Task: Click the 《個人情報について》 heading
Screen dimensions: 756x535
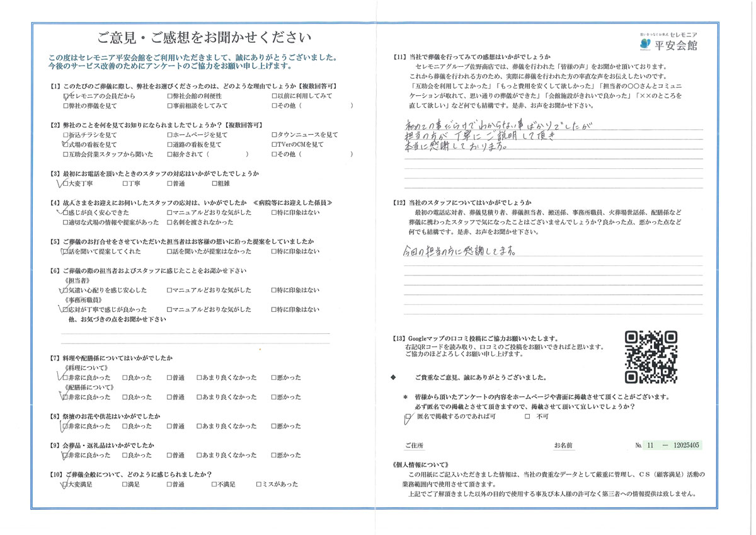Action: coord(420,465)
